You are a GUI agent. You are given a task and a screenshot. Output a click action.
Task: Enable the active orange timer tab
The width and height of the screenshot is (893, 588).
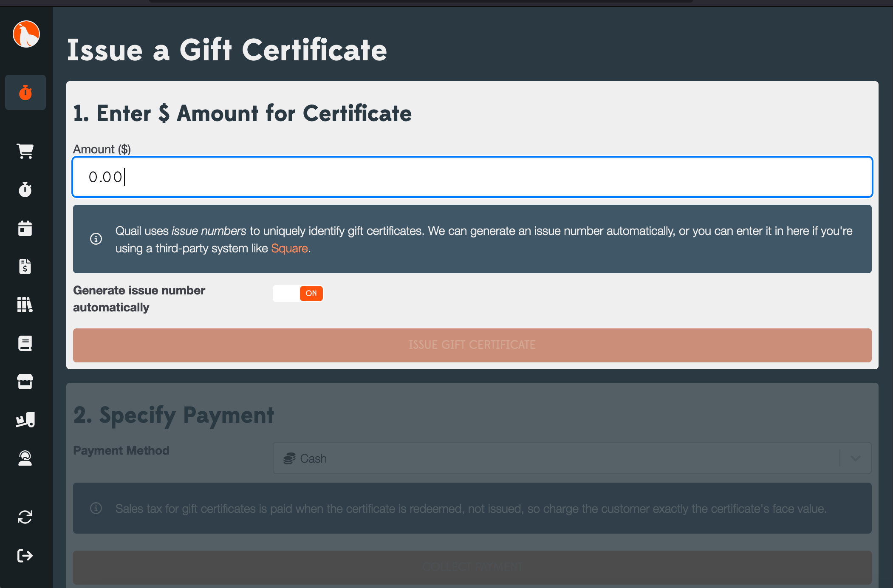[25, 92]
